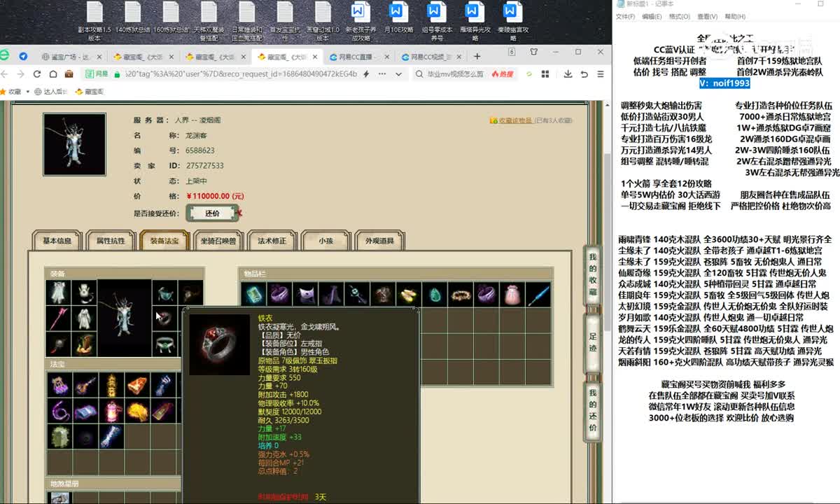The image size is (840, 504).
Task: Open 我的还价 side button
Action: 592,410
